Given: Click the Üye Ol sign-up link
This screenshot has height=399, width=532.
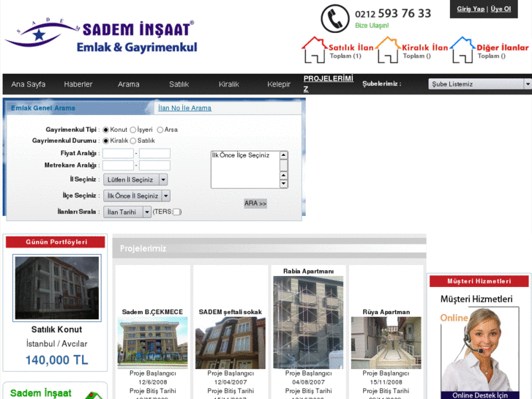Looking at the screenshot, I should (x=501, y=9).
